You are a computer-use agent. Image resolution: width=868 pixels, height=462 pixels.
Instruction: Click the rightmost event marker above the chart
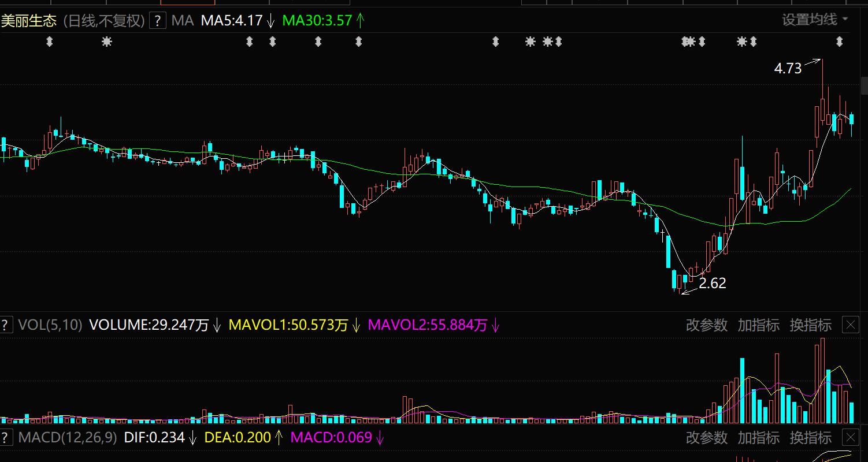(840, 42)
